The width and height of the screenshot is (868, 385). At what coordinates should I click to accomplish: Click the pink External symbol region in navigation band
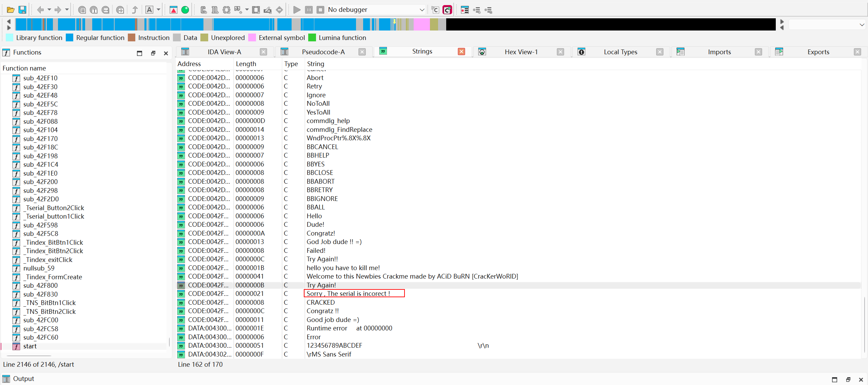[x=421, y=24]
